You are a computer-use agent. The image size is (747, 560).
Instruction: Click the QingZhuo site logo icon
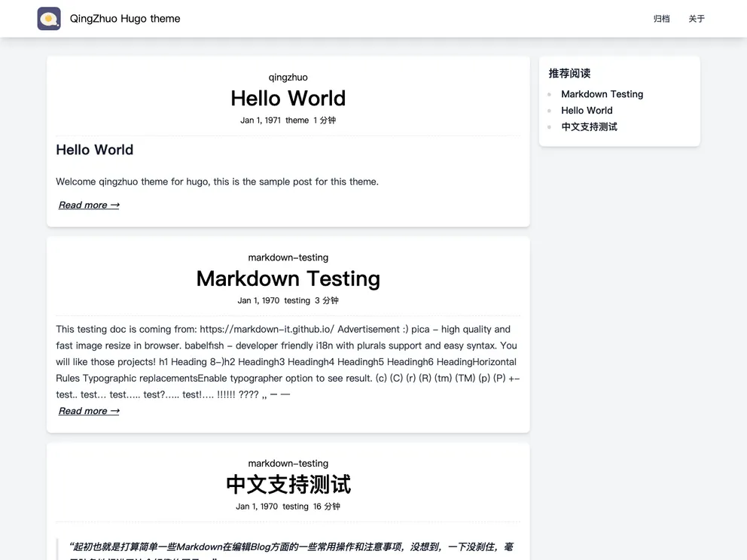pos(49,19)
